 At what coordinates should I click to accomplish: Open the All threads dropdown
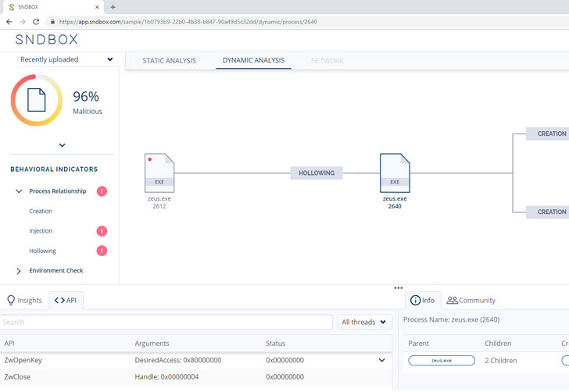click(x=364, y=322)
